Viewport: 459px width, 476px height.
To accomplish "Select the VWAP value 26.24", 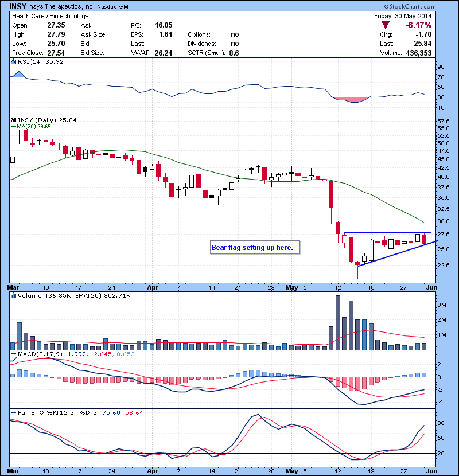I will pos(164,53).
